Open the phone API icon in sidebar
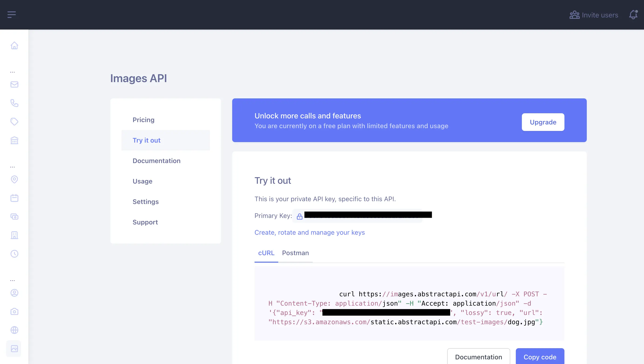 [14, 103]
